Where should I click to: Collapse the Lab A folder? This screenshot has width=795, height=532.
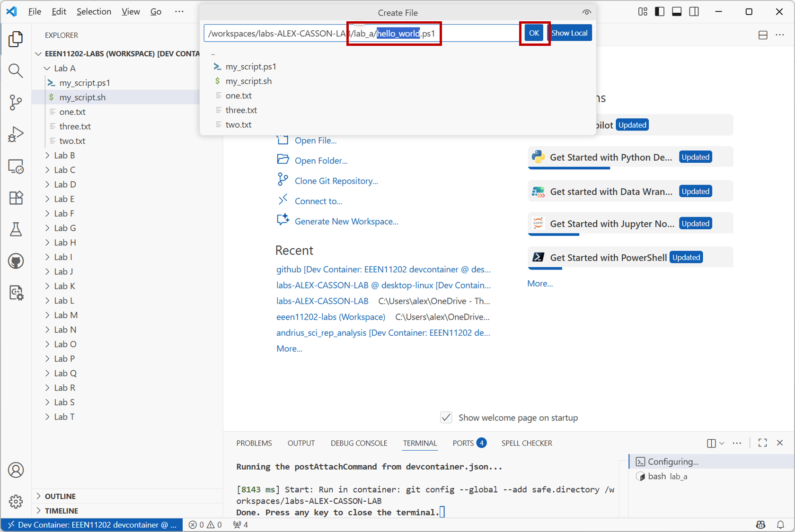pos(64,68)
